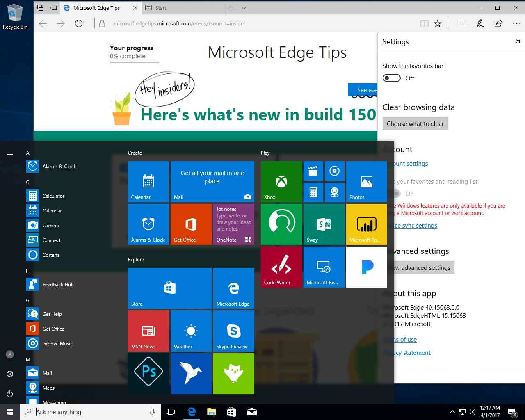Click the Share icon in Edge toolbar

498,23
